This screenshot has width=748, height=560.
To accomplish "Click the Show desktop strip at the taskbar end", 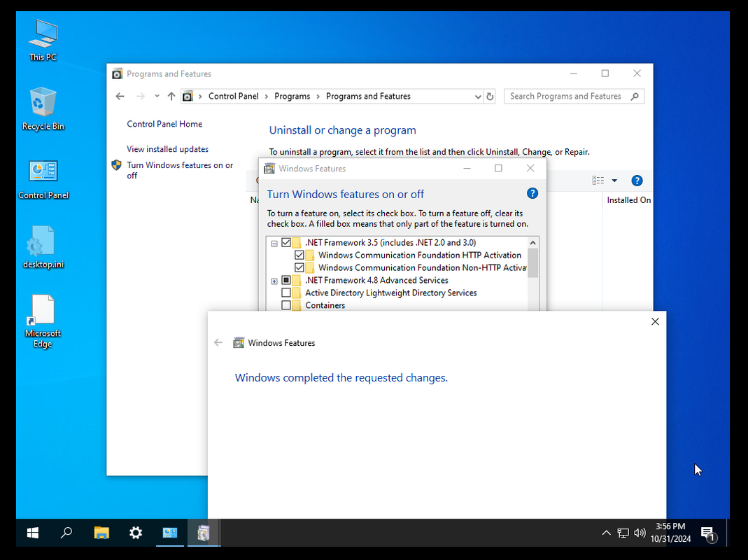I will [x=728, y=533].
